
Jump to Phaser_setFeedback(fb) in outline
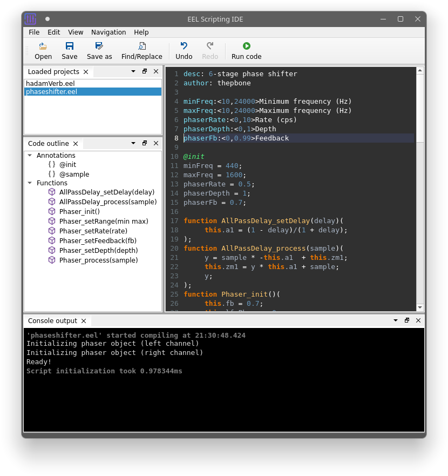[x=97, y=240]
